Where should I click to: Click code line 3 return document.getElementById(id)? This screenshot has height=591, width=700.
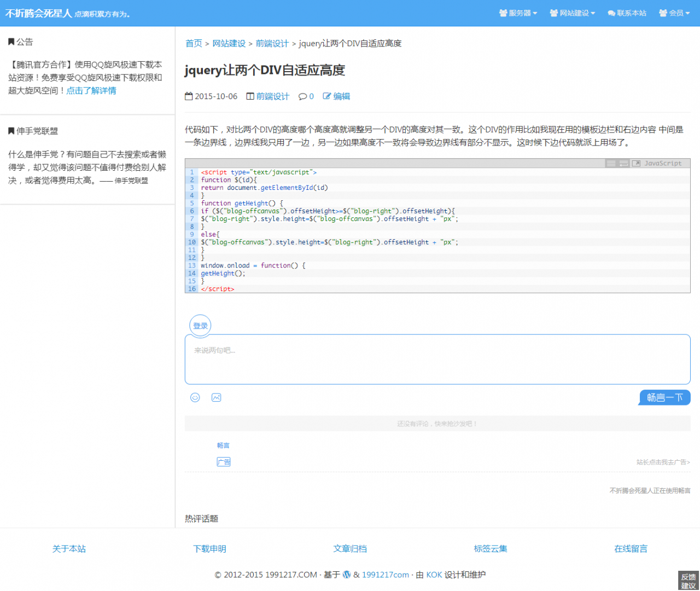point(264,188)
